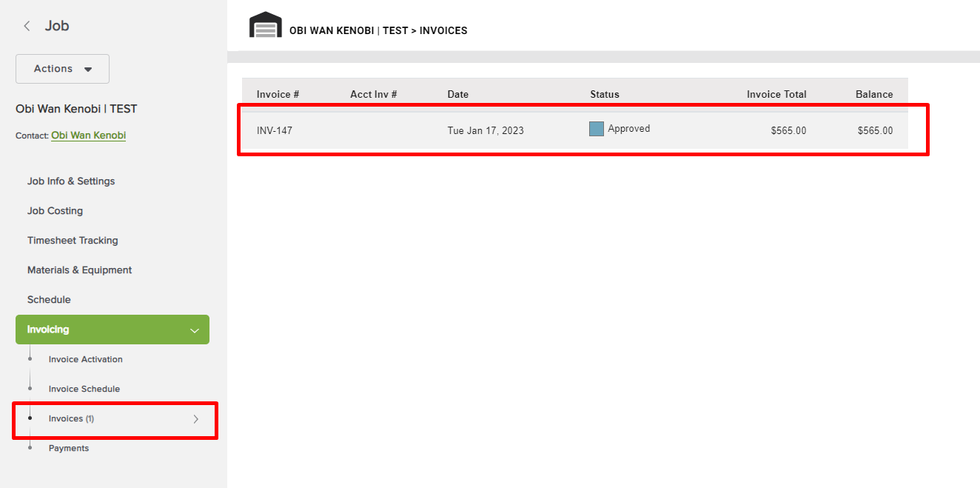
Task: Click the garage header icon beside the job name
Action: tap(265, 24)
